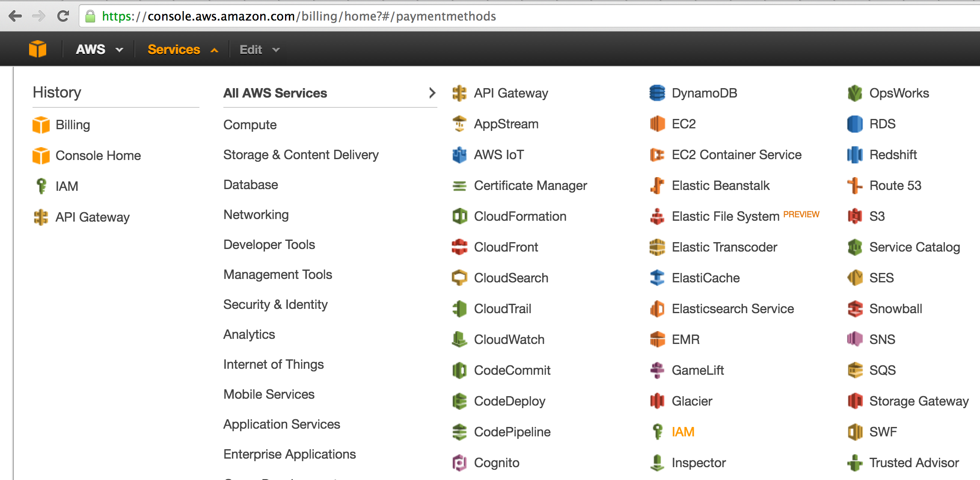Open Console Home icon in History
The width and height of the screenshot is (980, 480).
click(41, 155)
